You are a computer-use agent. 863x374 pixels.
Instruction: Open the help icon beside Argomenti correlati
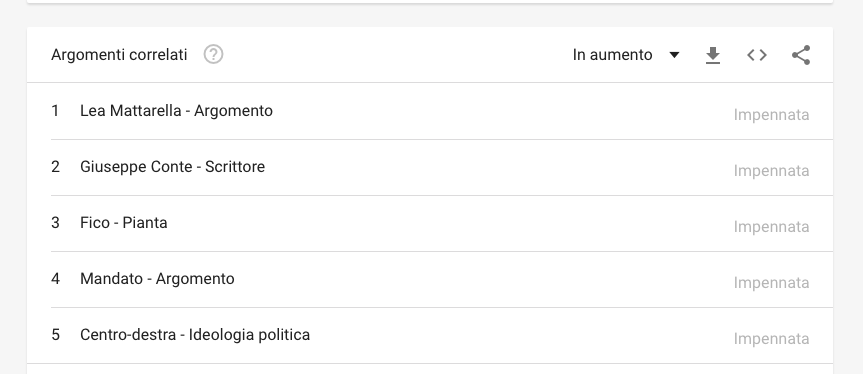click(214, 54)
